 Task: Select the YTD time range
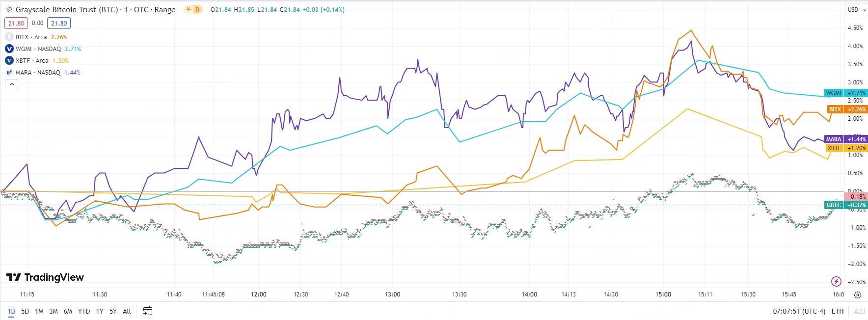point(84,311)
